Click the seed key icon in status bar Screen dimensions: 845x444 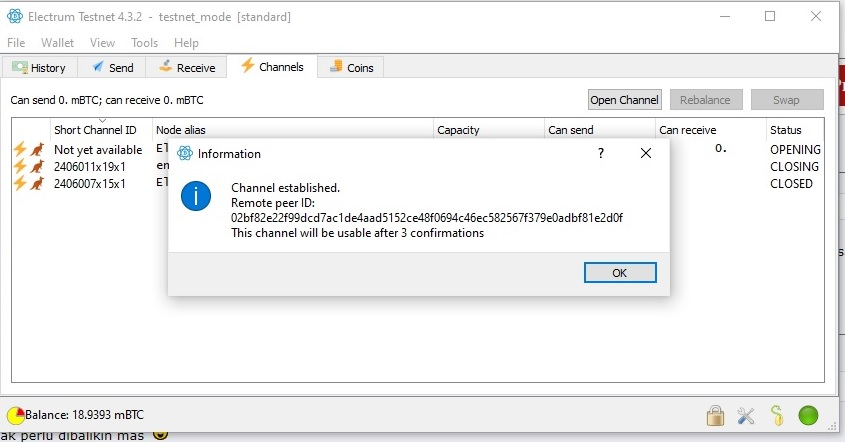pyautogui.click(x=777, y=415)
